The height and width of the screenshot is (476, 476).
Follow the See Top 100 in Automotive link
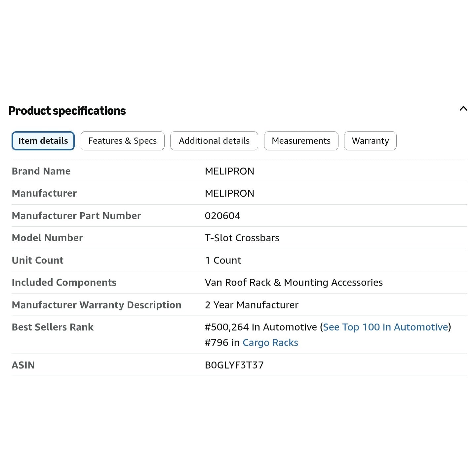[385, 327]
